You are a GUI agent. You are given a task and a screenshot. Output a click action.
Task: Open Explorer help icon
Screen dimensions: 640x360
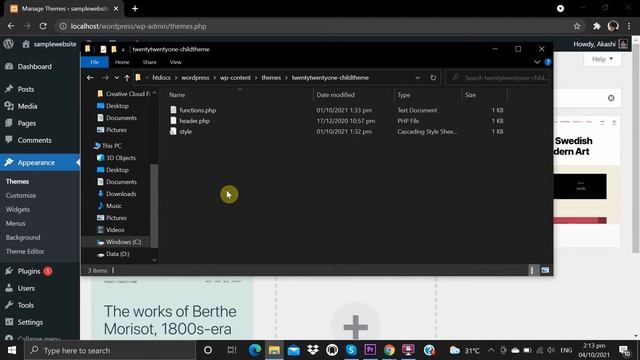[548, 62]
